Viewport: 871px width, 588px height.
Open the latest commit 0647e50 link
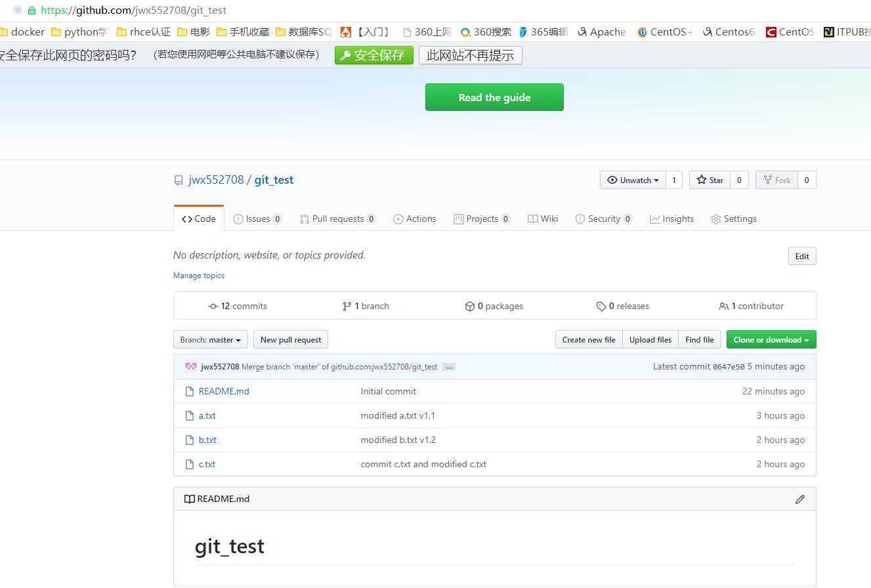[x=729, y=367]
